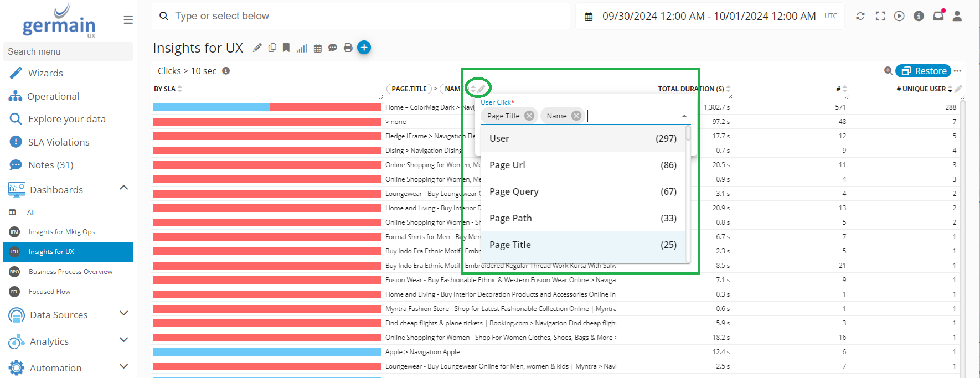The image size is (980, 378).
Task: Expand the Data Sources section
Action: [124, 314]
